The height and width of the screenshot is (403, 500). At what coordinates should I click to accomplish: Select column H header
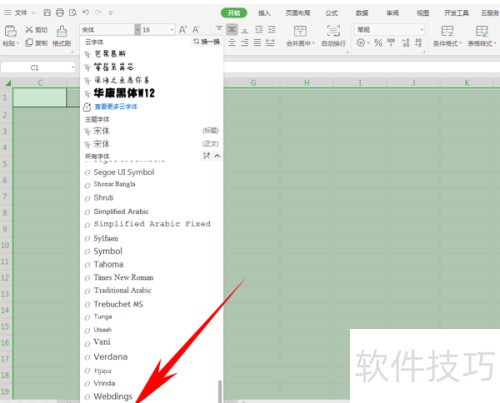(x=306, y=83)
